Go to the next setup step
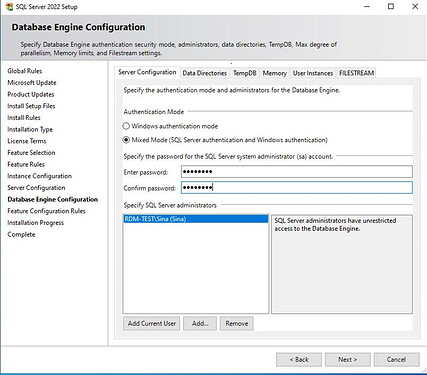Image resolution: width=427 pixels, height=375 pixels. pos(348,360)
